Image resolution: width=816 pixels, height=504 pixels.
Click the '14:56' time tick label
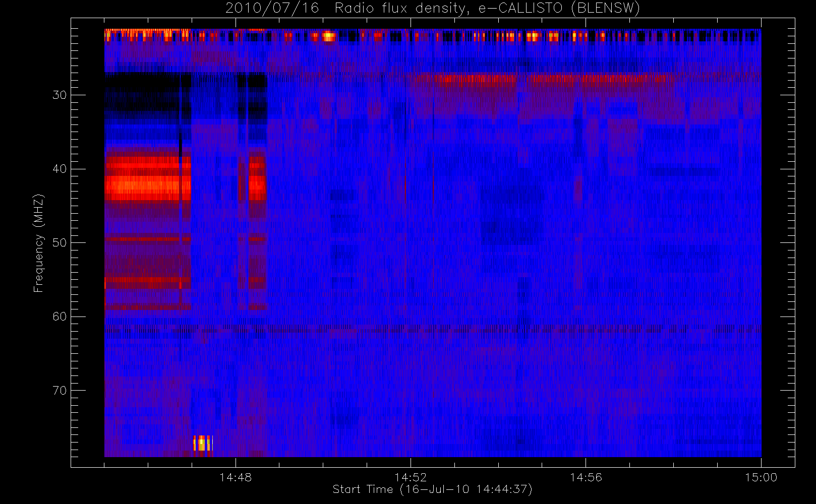click(x=586, y=477)
